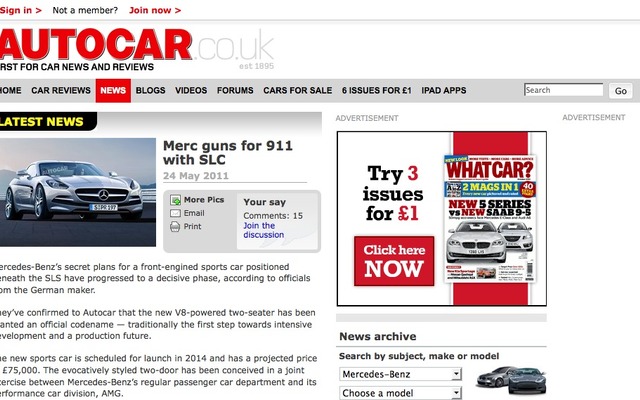This screenshot has height=400, width=640.
Task: Go to Blogs section
Action: 150,91
